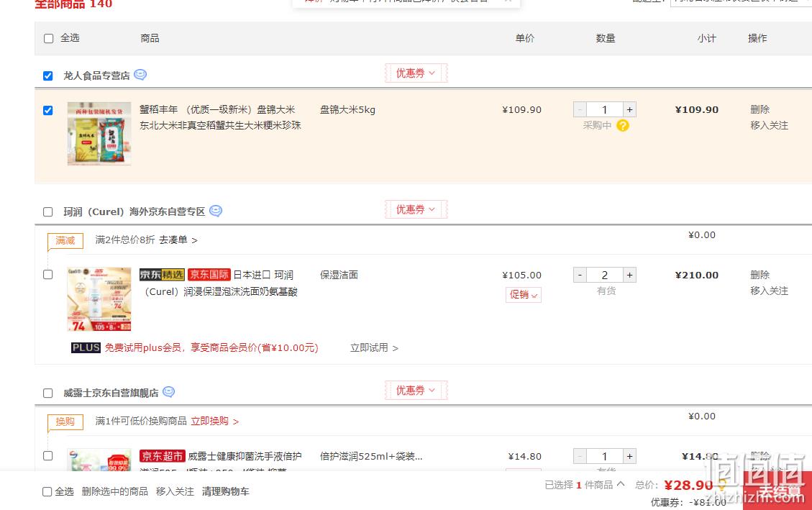Check the 威露士京东自营旗舰店 shop checkbox

pyautogui.click(x=48, y=393)
